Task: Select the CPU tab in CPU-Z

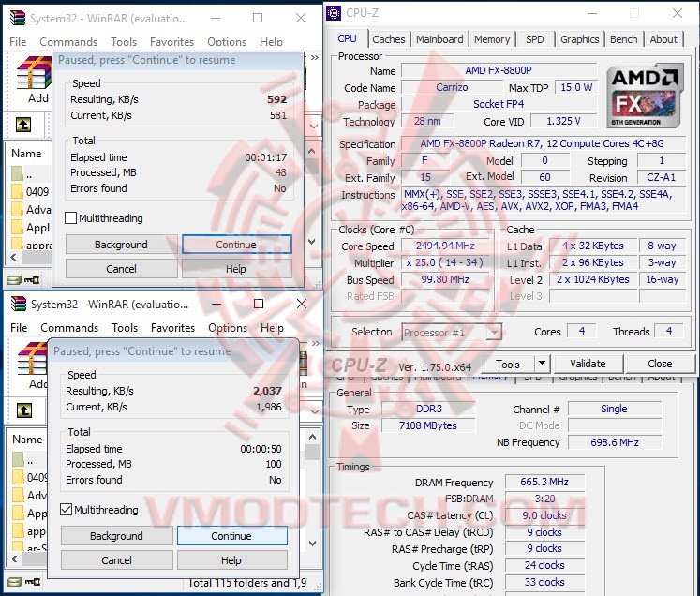Action: (347, 38)
